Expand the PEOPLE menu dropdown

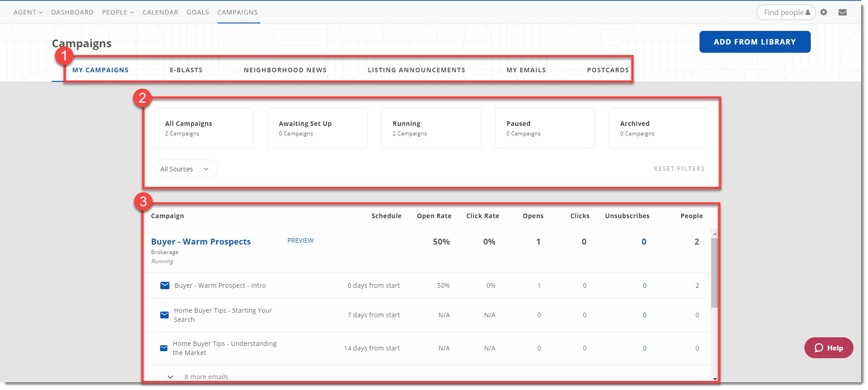tap(118, 12)
